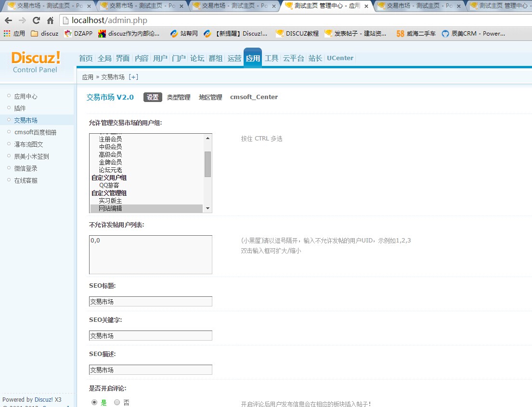Image resolution: width=532 pixels, height=407 pixels.
Task: Switch to the 类型管理 tab
Action: click(x=179, y=97)
